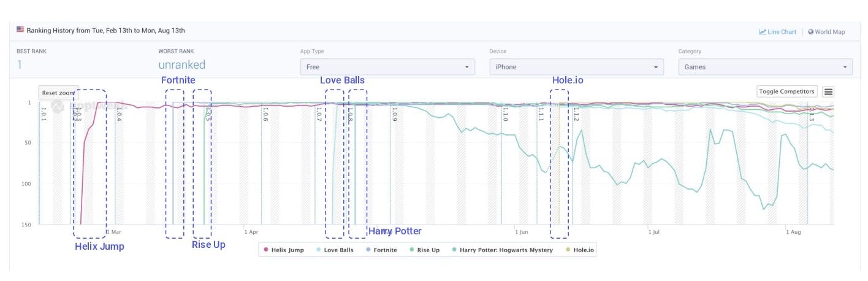Open the App Type Free dropdown
Screen dimensions: 868x281
pyautogui.click(x=387, y=67)
